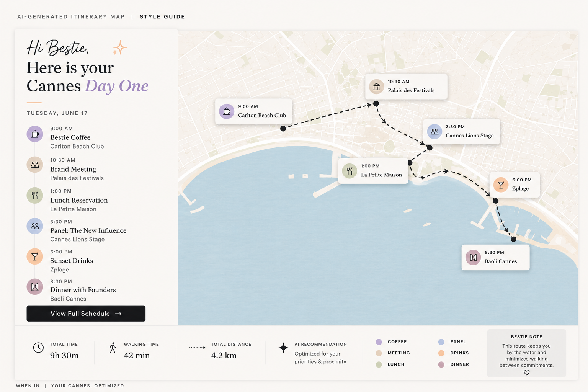Image resolution: width=588 pixels, height=392 pixels.
Task: Select the cocktail icon on Zplage map card
Action: pyautogui.click(x=501, y=185)
